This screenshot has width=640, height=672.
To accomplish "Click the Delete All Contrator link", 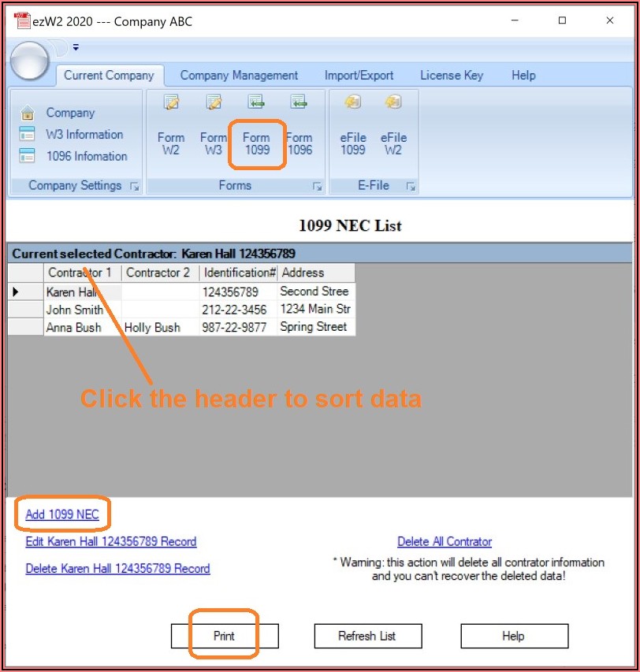I will [444, 541].
